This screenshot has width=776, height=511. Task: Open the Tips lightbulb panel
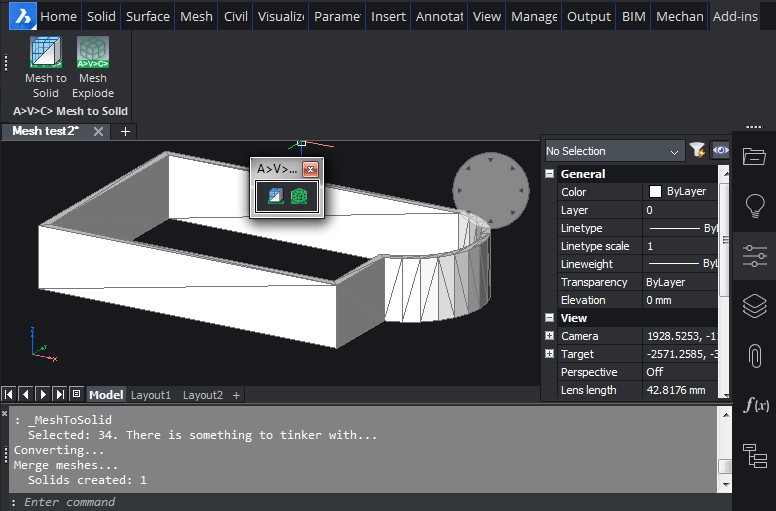tap(754, 206)
